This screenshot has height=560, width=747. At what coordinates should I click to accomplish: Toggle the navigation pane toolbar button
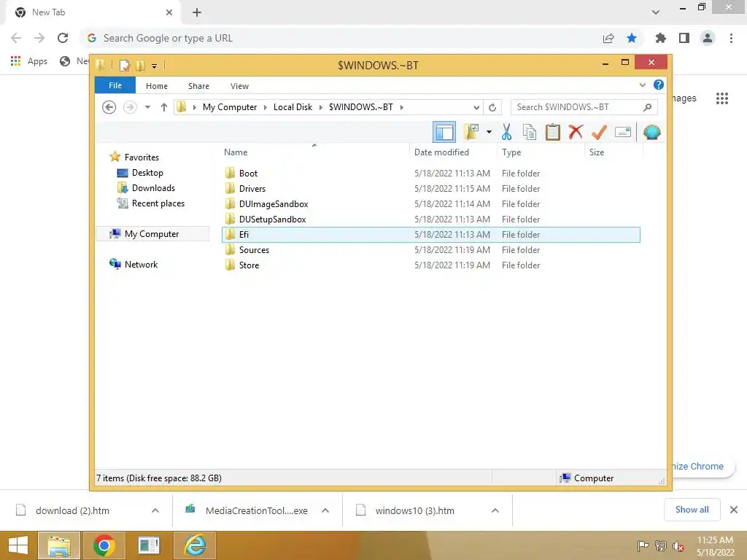point(444,132)
